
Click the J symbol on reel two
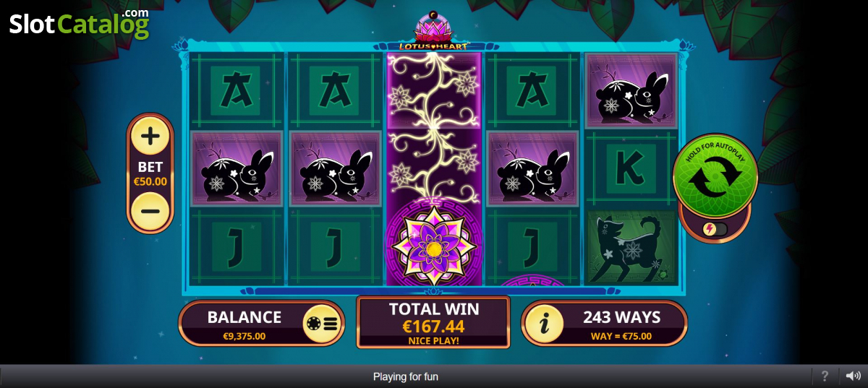[x=335, y=248]
